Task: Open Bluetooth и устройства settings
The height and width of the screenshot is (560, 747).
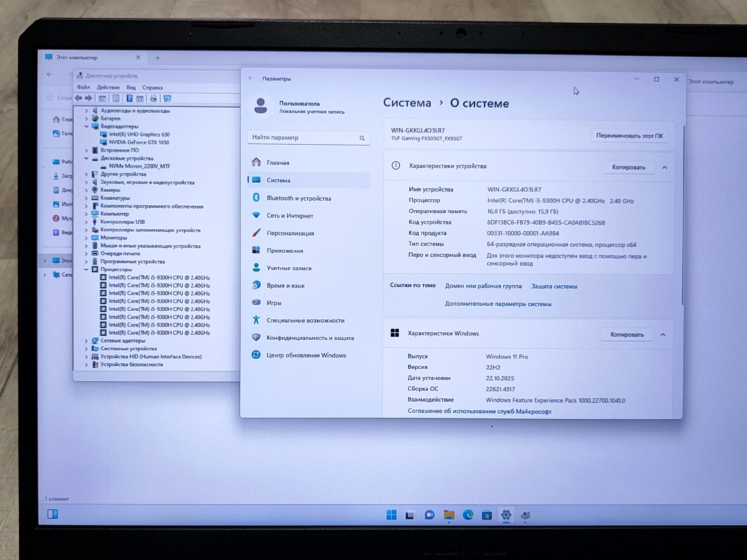Action: tap(299, 199)
